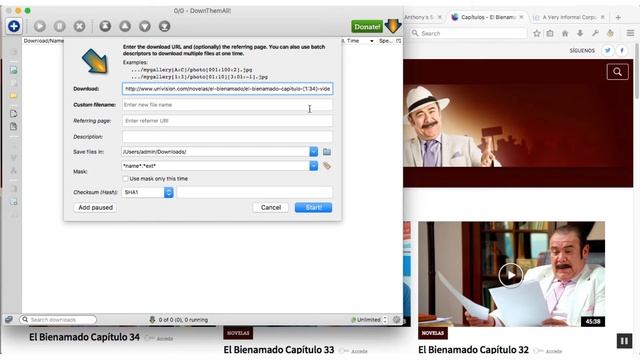Switch to A Very Informal Corp tab

click(570, 17)
